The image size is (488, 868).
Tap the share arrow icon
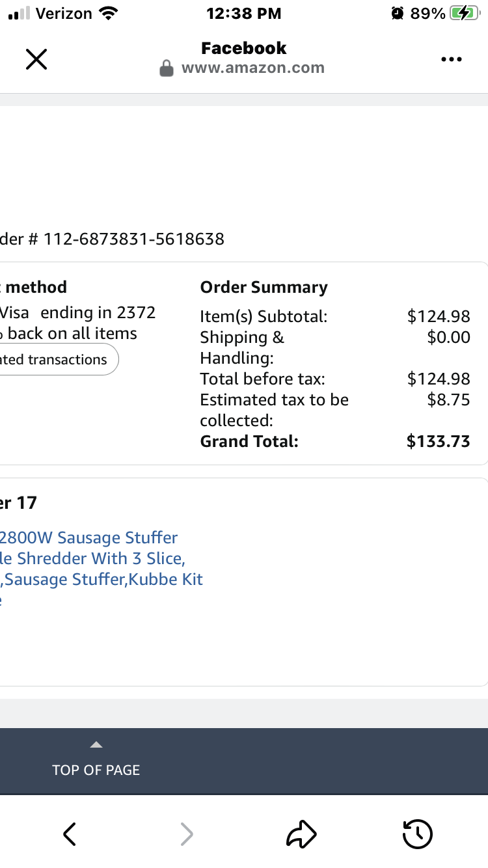(x=301, y=834)
